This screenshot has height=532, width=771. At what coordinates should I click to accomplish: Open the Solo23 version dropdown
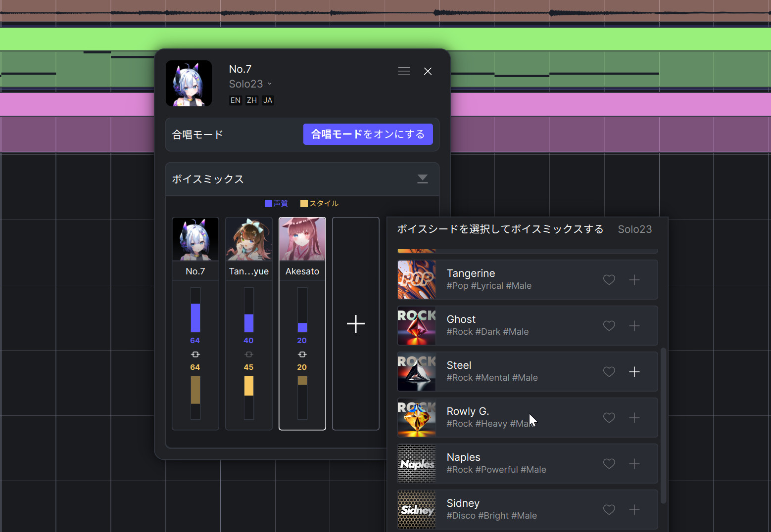[x=250, y=84]
